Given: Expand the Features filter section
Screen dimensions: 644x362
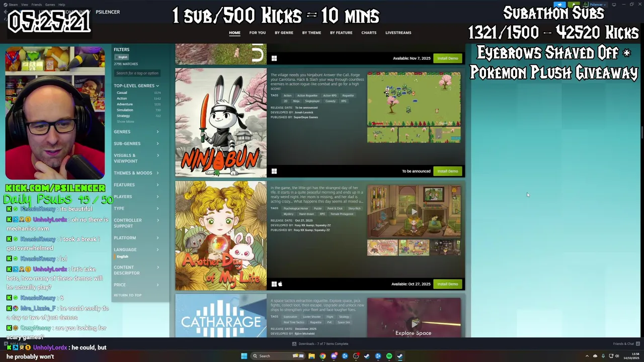Looking at the screenshot, I should pyautogui.click(x=136, y=185).
